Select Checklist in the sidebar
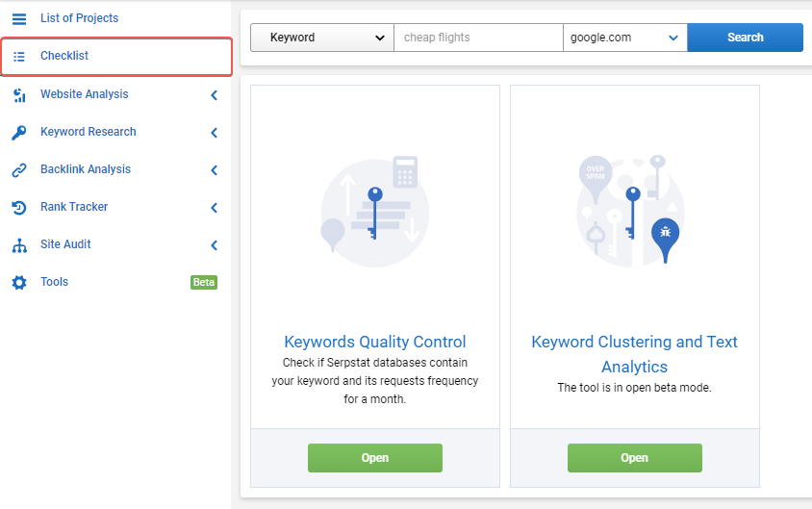The width and height of the screenshot is (812, 509). click(x=116, y=57)
